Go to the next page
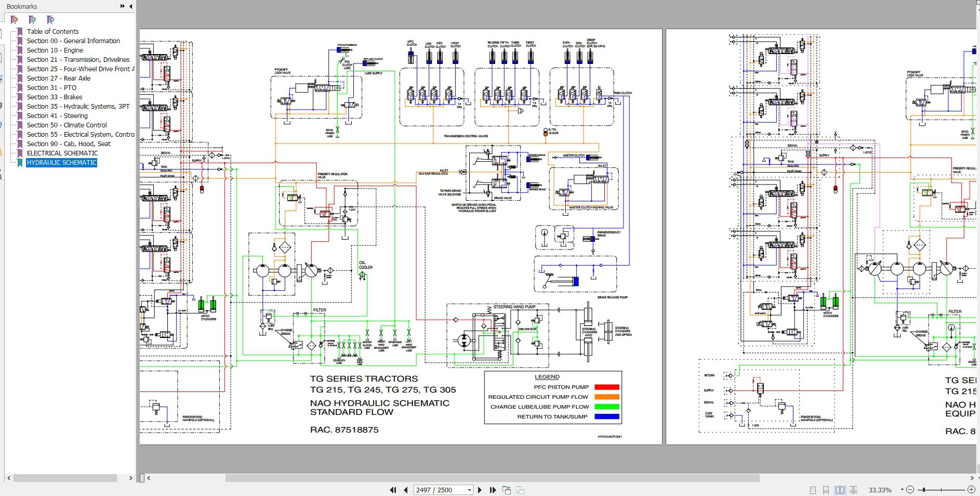The image size is (980, 496). (480, 490)
